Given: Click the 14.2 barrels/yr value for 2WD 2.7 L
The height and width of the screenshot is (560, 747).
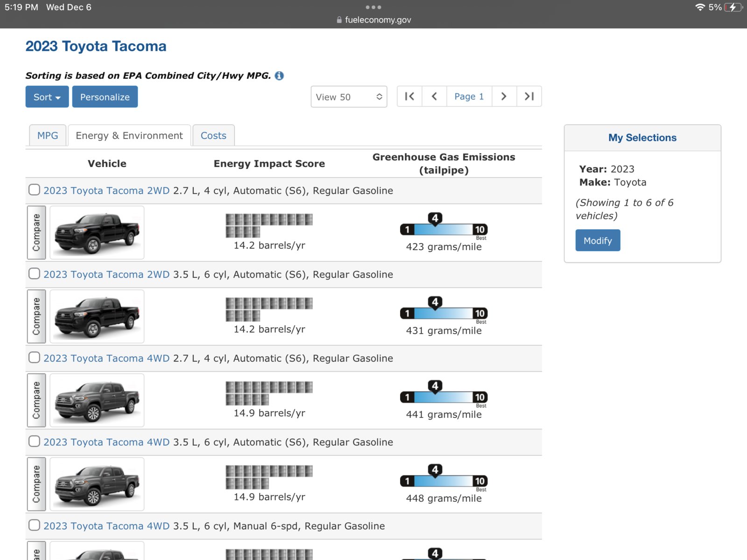Looking at the screenshot, I should point(269,245).
